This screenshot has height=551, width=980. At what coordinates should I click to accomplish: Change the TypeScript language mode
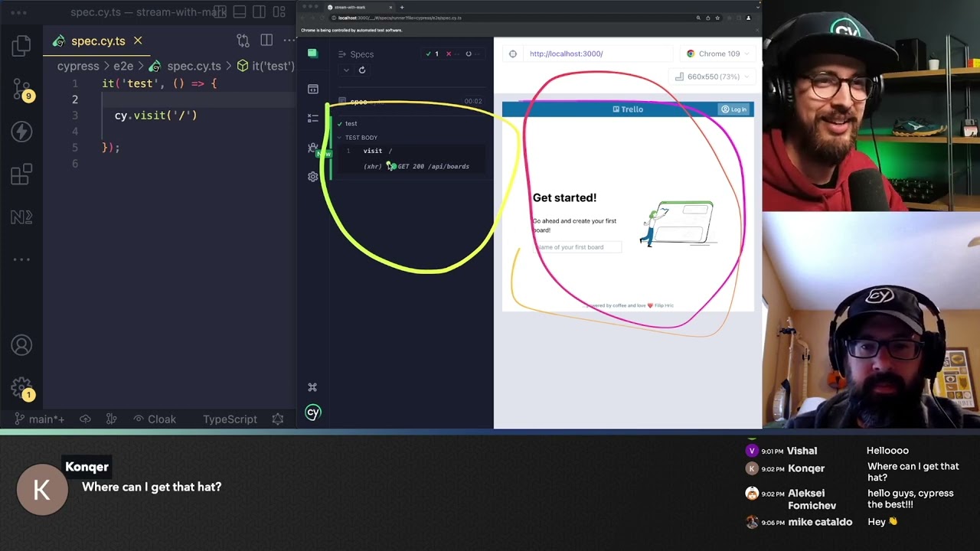(x=230, y=419)
